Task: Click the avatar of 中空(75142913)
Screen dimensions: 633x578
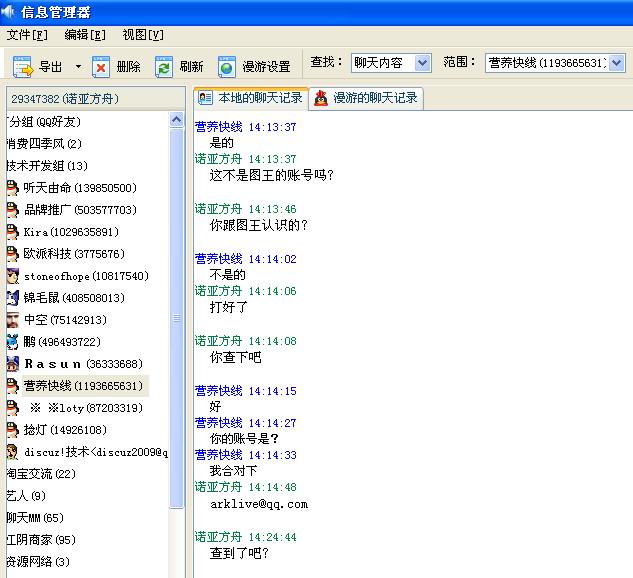Action: tap(13, 320)
